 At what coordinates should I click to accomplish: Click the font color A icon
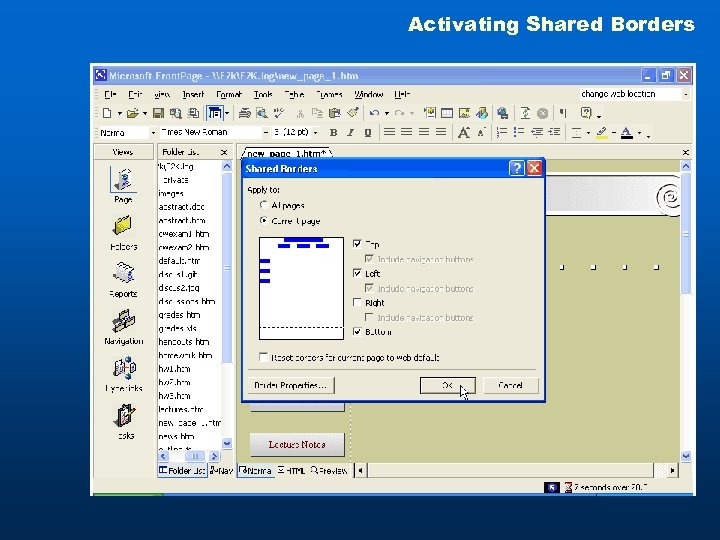(x=627, y=133)
